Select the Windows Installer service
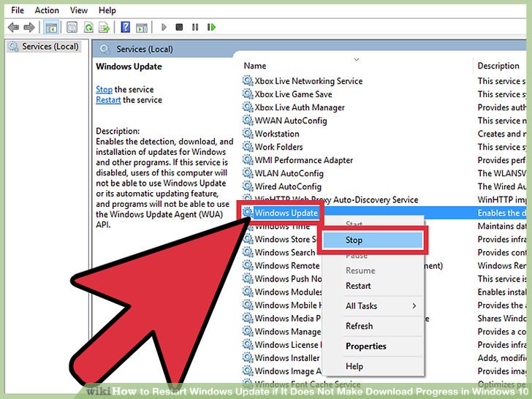This screenshot has width=532, height=399. (287, 358)
